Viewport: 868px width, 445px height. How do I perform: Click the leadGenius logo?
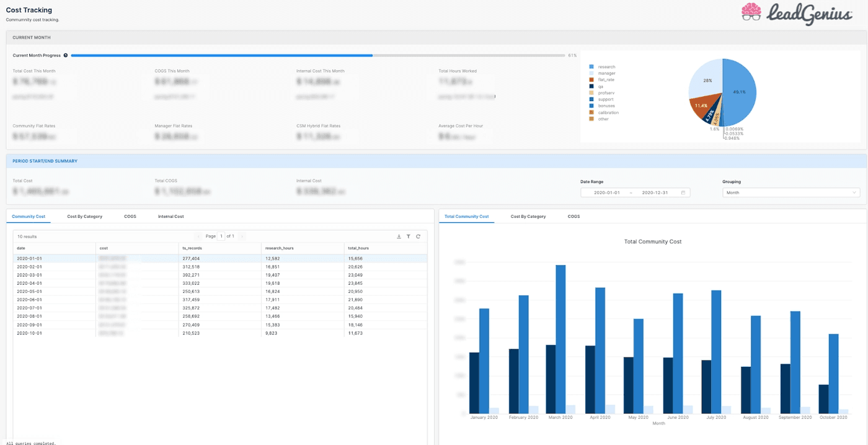[x=800, y=12]
